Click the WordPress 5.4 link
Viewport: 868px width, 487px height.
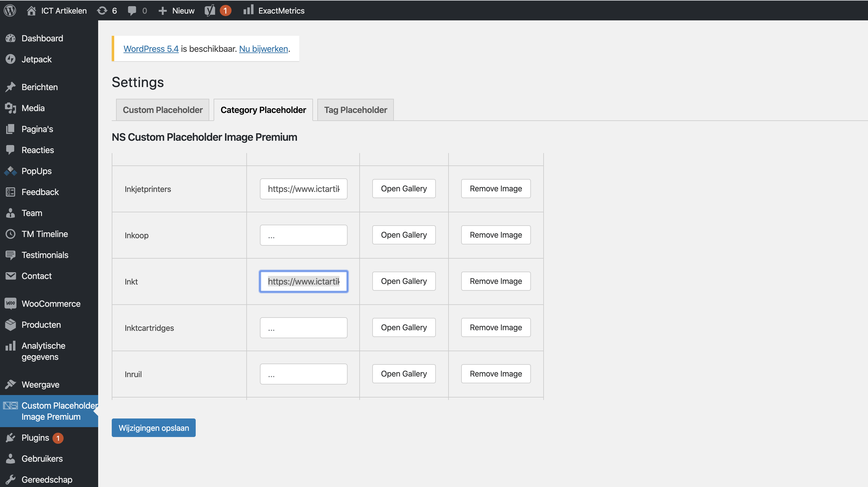[x=151, y=48]
